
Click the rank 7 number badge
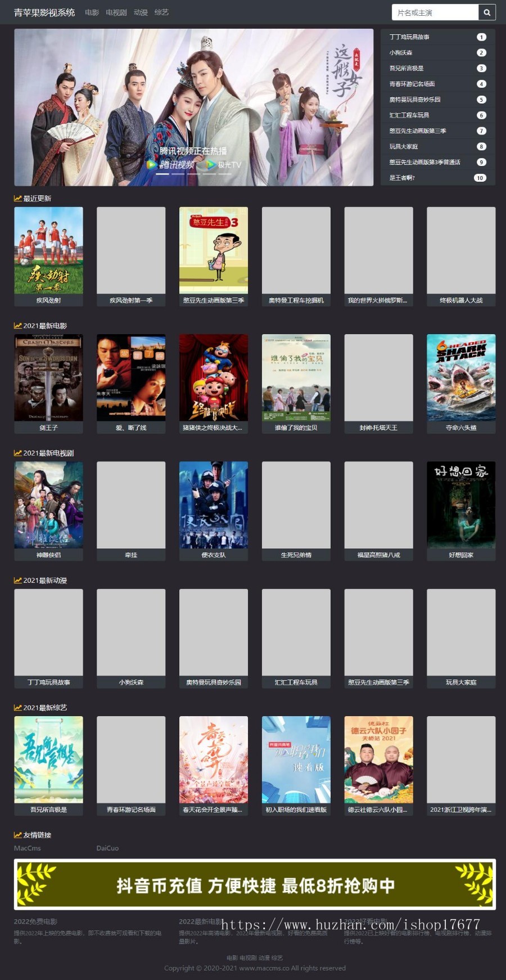(x=481, y=131)
